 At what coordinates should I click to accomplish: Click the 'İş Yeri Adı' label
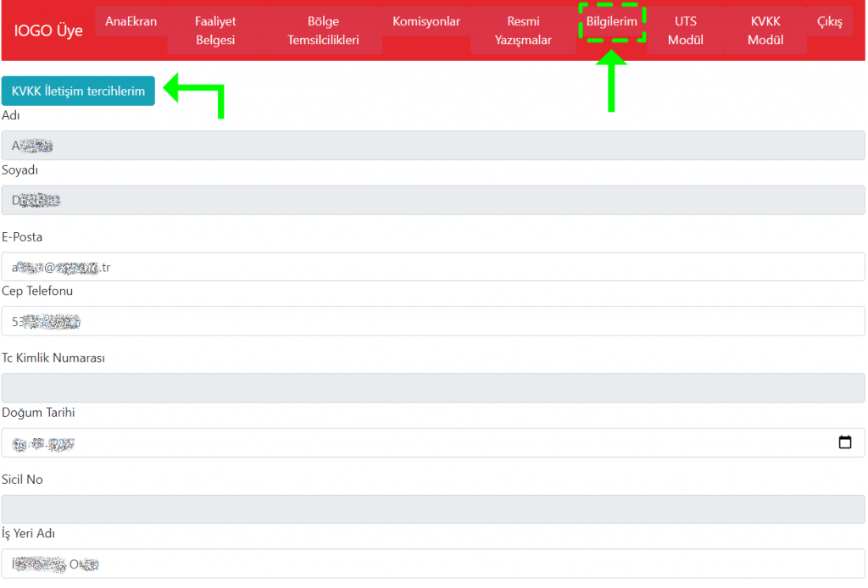(28, 534)
